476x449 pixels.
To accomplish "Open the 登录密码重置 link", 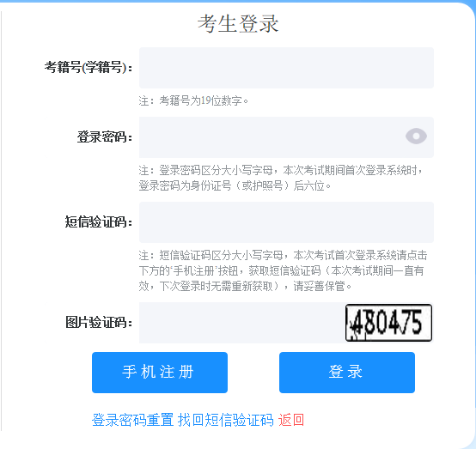I will 132,420.
